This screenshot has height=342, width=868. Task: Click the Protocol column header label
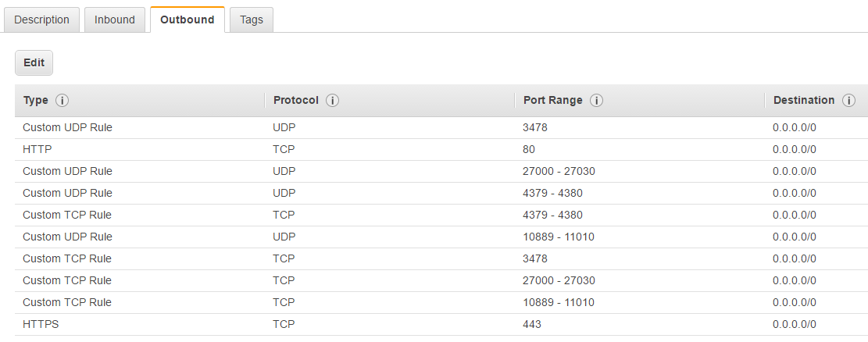pyautogui.click(x=296, y=101)
